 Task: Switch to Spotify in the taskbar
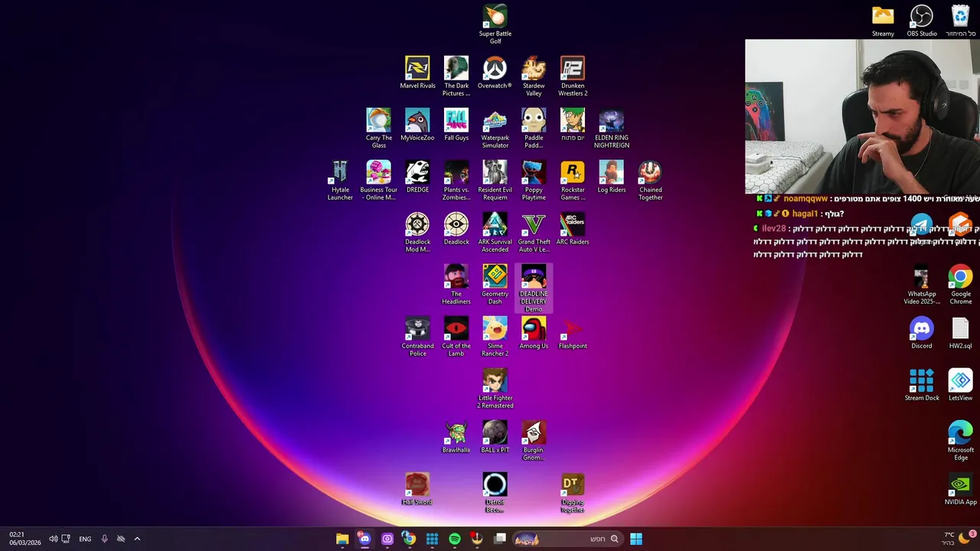[x=455, y=539]
